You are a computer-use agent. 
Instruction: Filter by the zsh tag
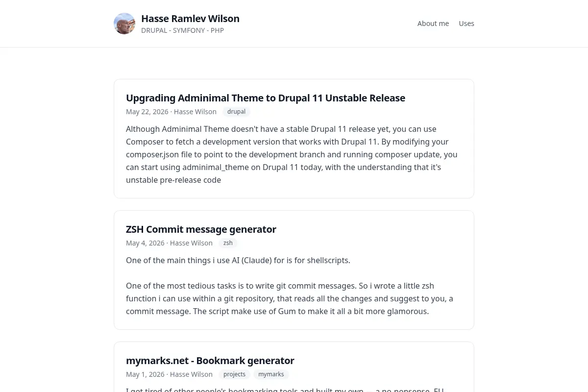[228, 243]
